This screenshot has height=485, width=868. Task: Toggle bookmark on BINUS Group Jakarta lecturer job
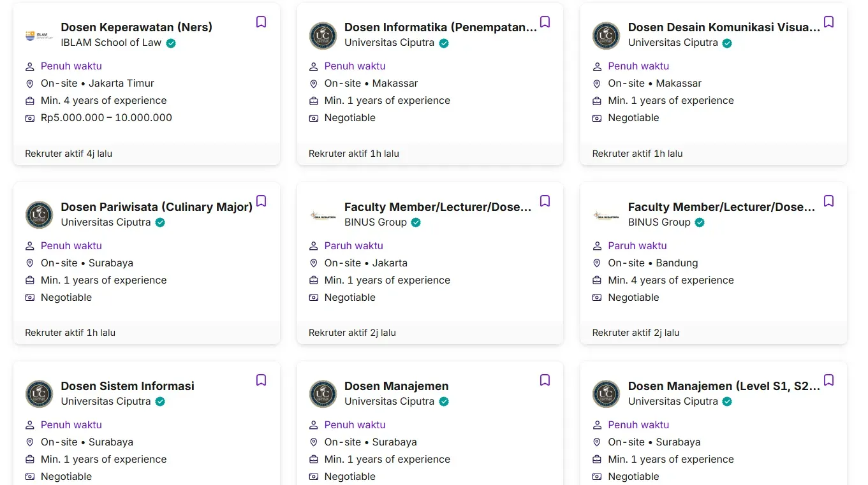point(545,201)
